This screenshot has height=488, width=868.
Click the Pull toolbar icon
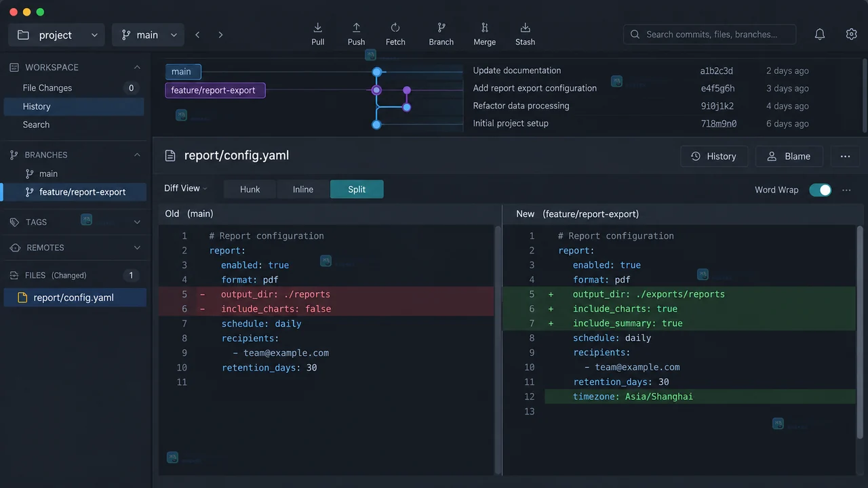point(317,28)
